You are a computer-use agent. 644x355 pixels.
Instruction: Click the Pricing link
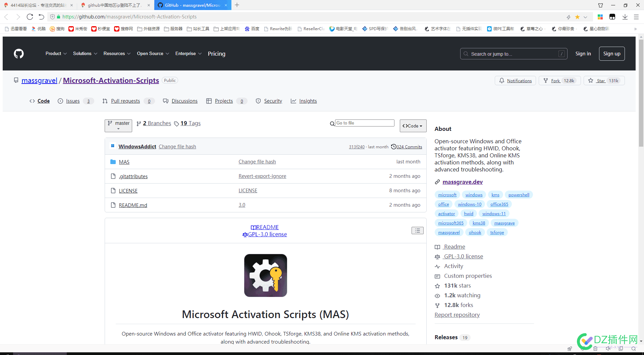point(216,54)
